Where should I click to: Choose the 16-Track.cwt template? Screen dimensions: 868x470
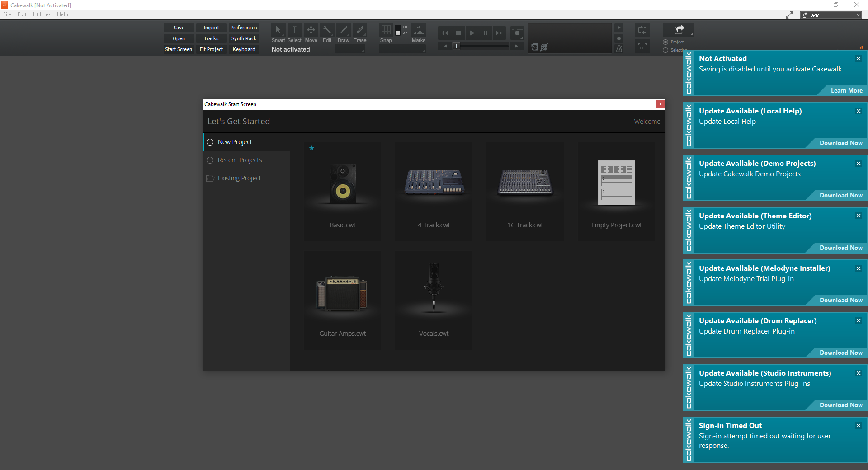tap(525, 192)
